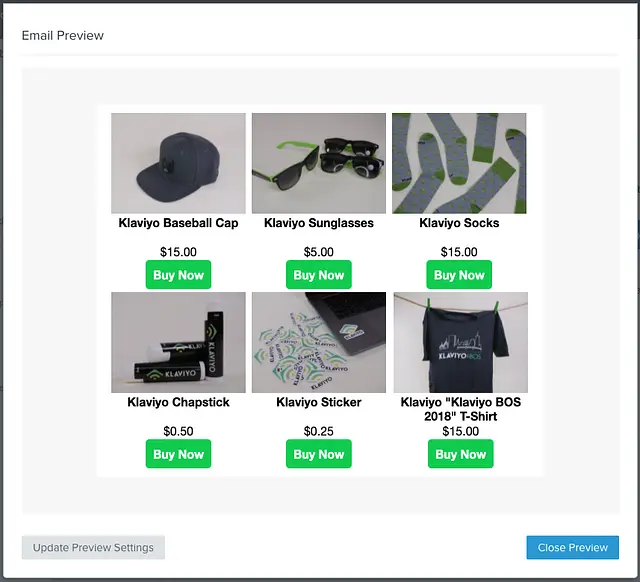The image size is (640, 582).
Task: Click Buy Now below Klaviyo Socks
Action: click(459, 275)
